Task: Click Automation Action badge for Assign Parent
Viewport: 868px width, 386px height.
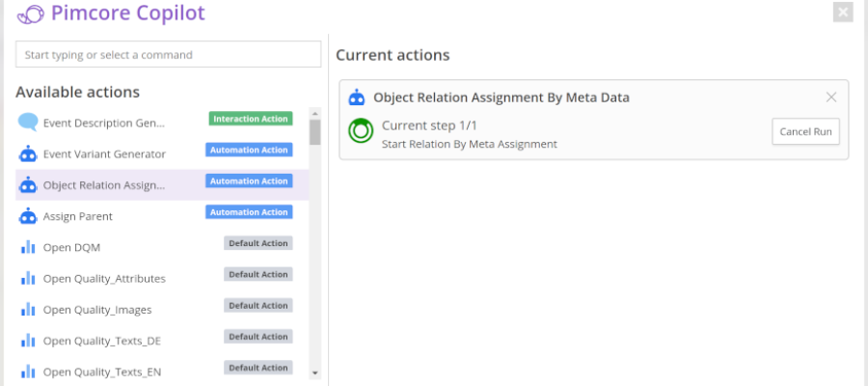Action: 249,211
